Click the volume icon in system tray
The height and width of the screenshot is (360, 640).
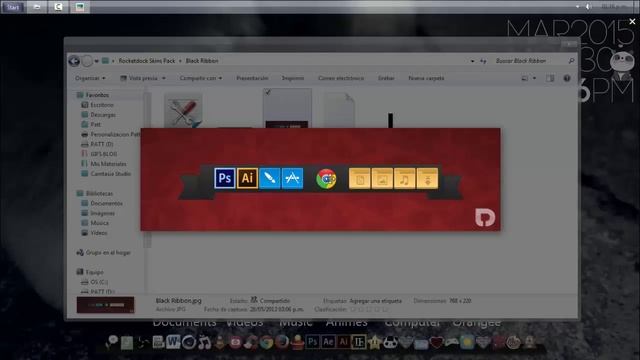[x=589, y=7]
